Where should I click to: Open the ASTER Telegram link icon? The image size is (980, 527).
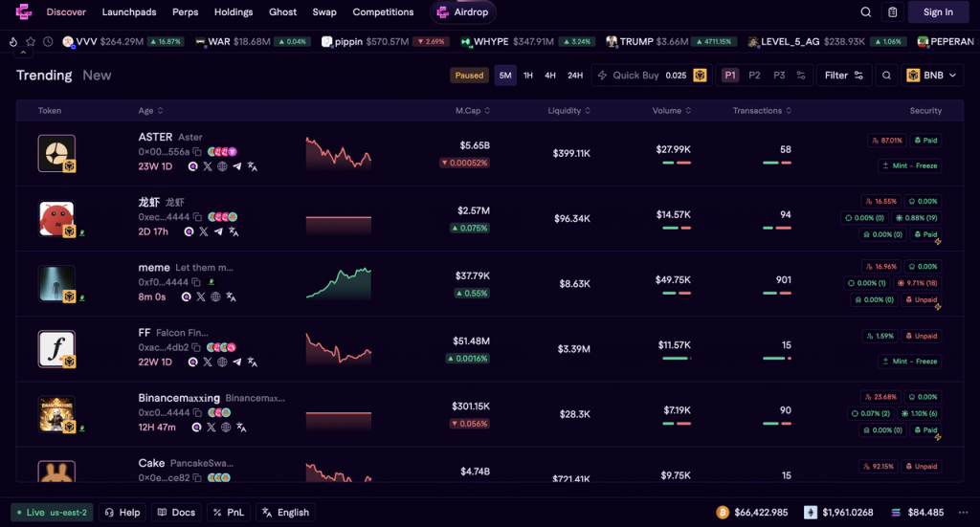[x=236, y=166]
